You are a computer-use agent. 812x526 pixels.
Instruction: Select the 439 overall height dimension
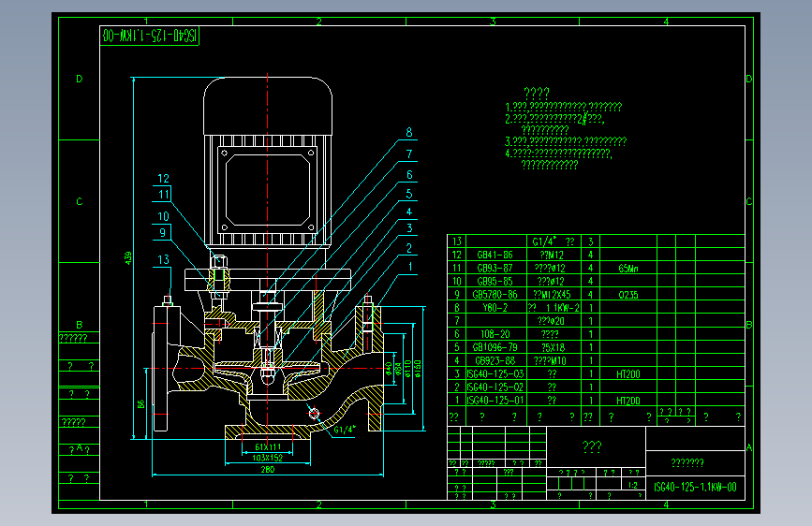click(x=128, y=258)
